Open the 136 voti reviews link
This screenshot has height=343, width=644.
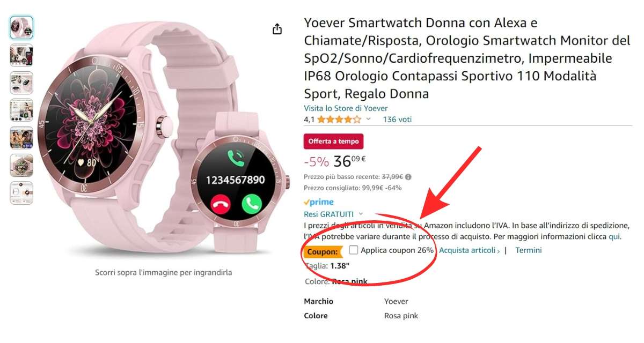pos(397,120)
